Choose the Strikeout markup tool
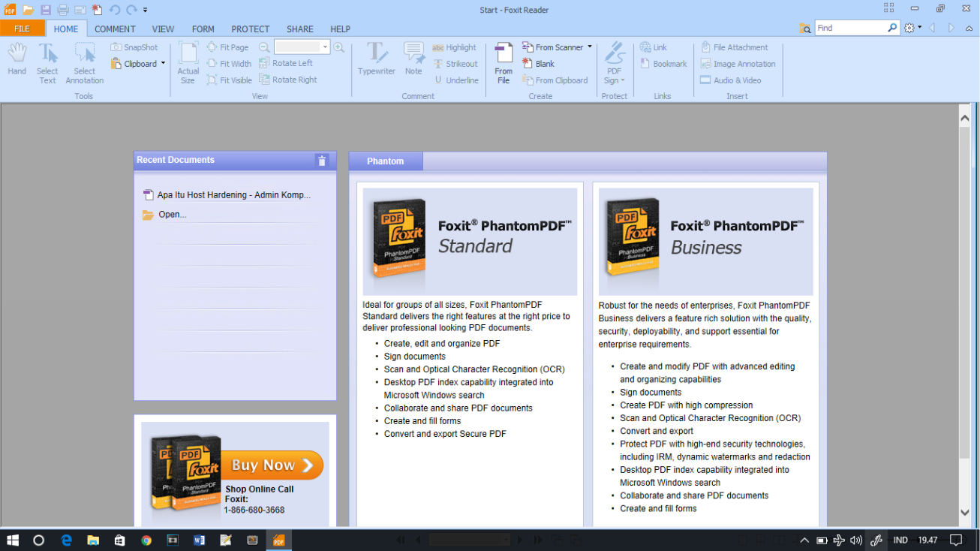This screenshot has height=551, width=980. 455,64
